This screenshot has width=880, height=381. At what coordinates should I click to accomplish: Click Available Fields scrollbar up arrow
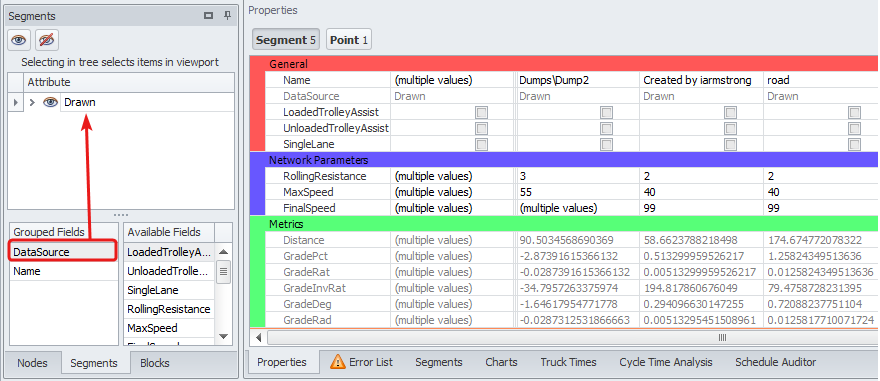tap(223, 252)
